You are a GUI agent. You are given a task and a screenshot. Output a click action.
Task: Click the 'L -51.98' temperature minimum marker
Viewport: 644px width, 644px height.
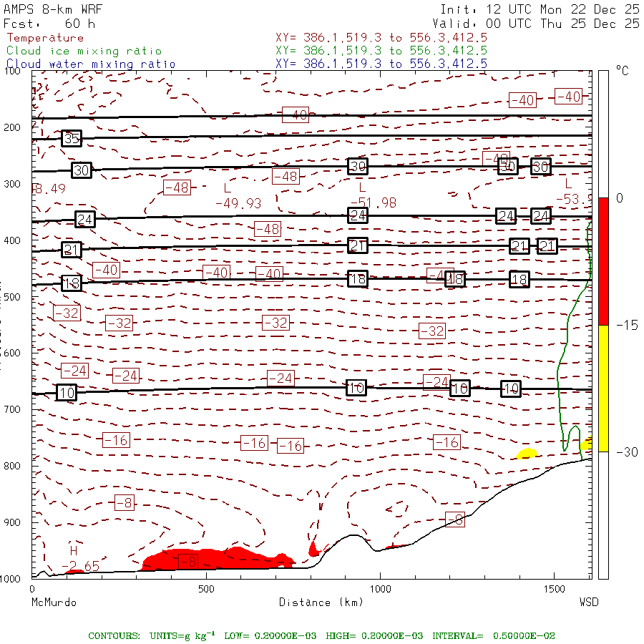[373, 195]
